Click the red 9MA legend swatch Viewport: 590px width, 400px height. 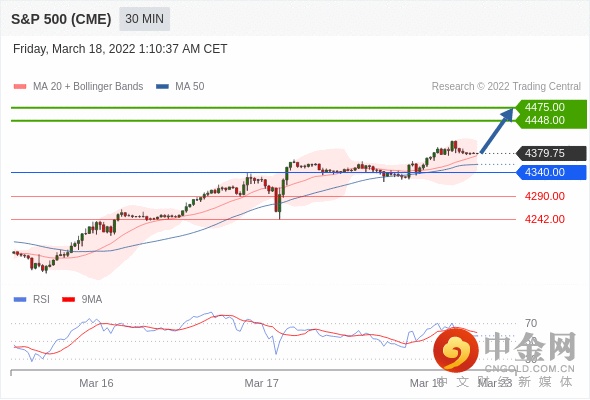tap(68, 300)
